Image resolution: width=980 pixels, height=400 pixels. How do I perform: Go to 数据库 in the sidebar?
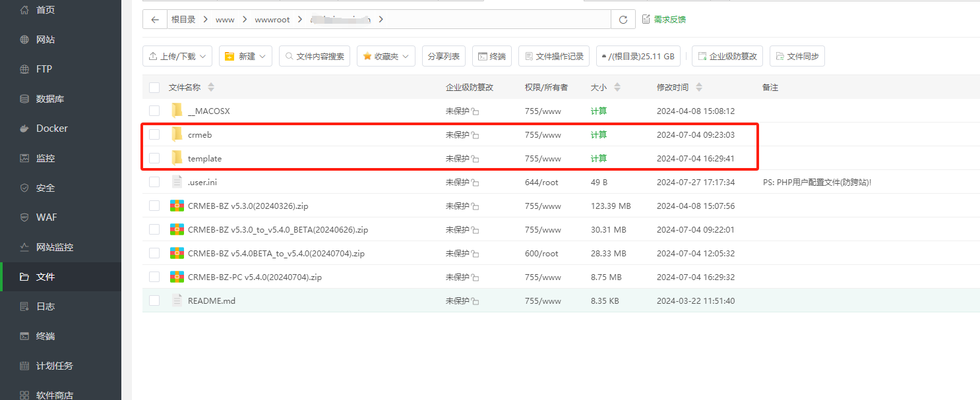pos(49,99)
